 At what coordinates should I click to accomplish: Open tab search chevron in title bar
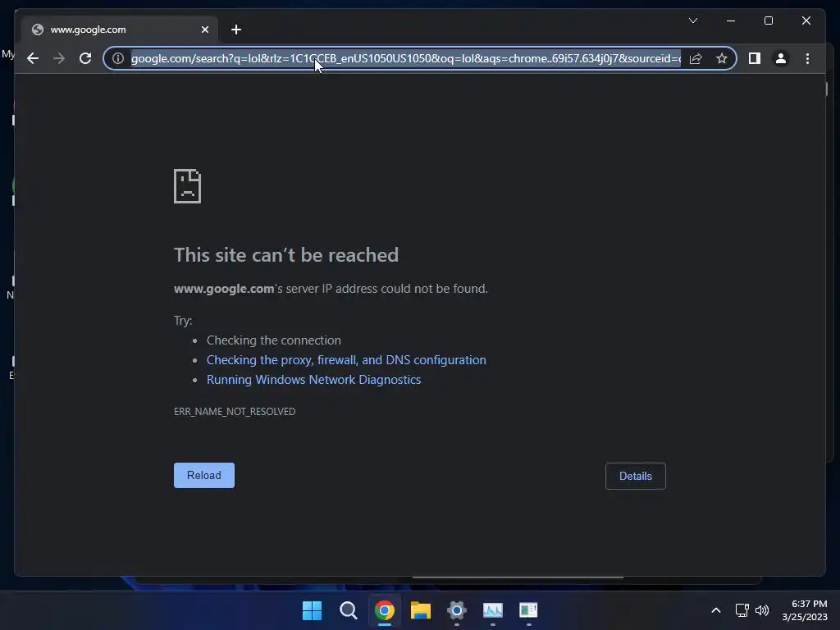[x=692, y=21]
